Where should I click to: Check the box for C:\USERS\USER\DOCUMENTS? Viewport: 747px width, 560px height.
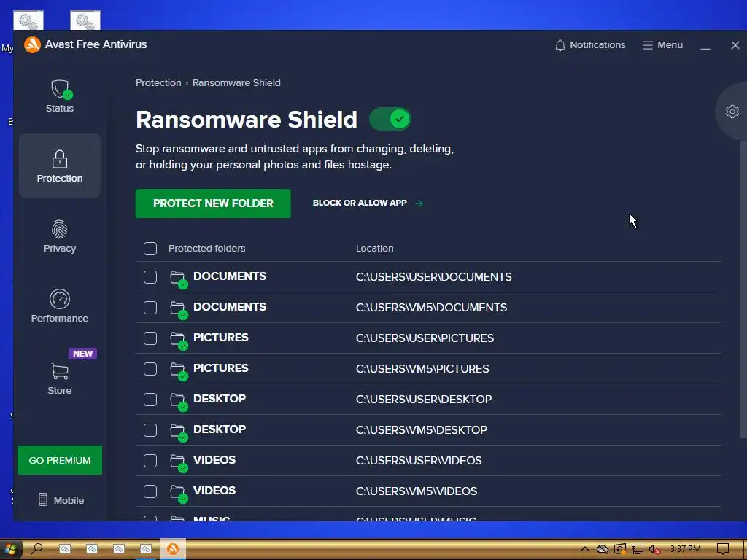pyautogui.click(x=150, y=277)
